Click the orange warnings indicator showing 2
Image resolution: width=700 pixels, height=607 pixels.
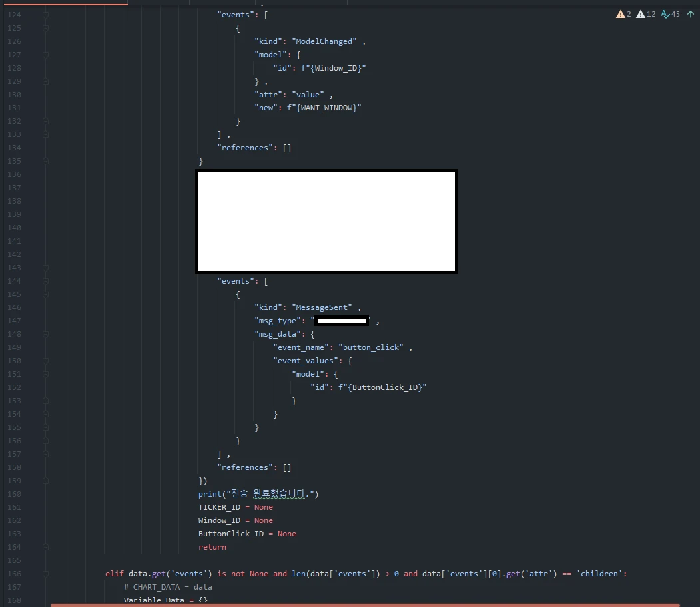point(623,14)
